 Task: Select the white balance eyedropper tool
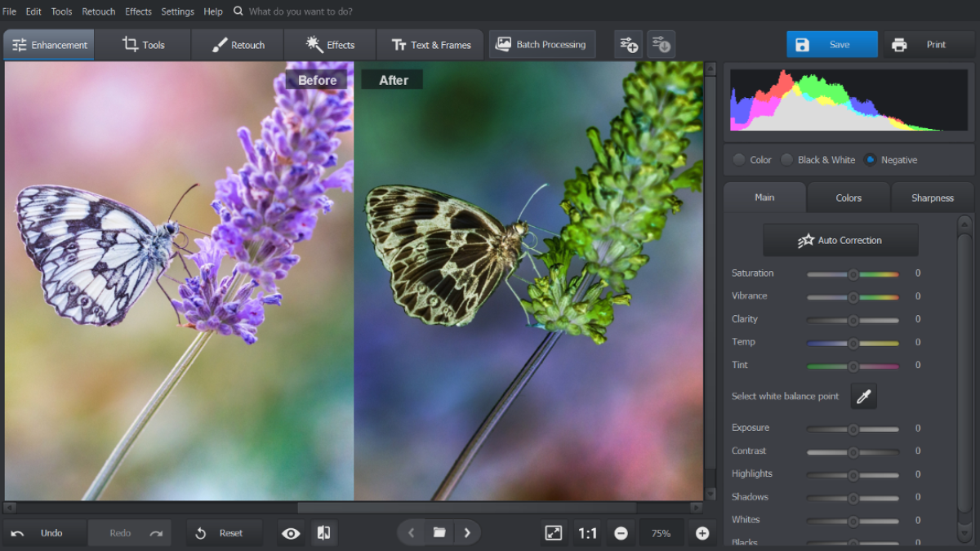[x=863, y=396]
